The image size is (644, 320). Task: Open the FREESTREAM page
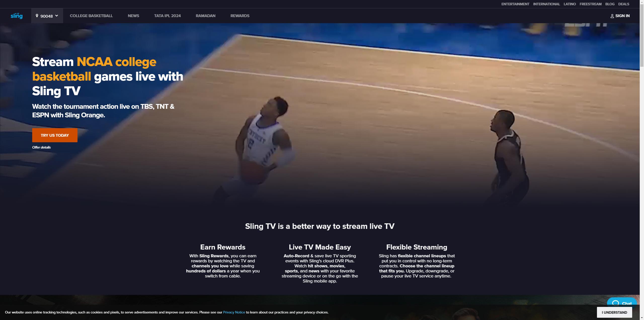[590, 4]
